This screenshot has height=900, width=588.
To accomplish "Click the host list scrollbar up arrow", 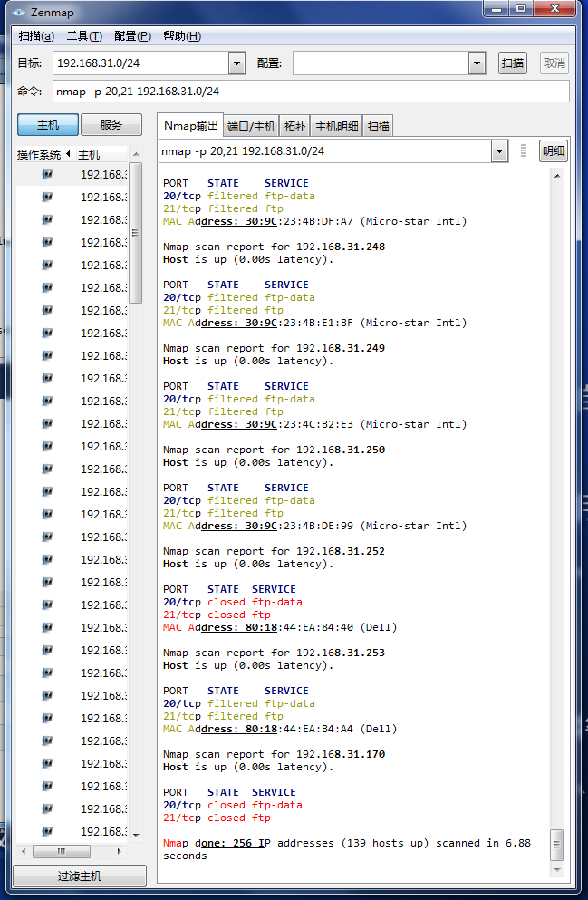I will [x=136, y=154].
